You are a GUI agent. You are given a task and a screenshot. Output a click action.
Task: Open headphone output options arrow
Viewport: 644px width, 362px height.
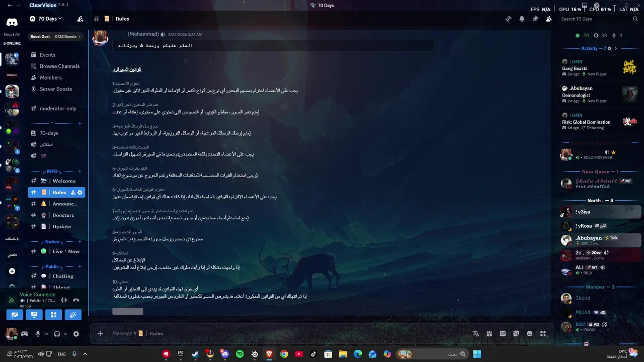point(65,334)
